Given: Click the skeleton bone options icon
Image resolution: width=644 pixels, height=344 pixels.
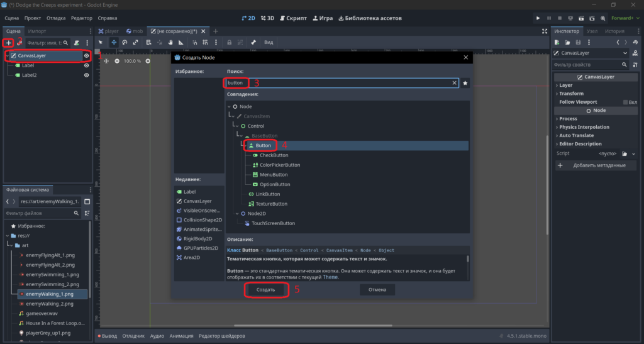Looking at the screenshot, I should coord(253,42).
